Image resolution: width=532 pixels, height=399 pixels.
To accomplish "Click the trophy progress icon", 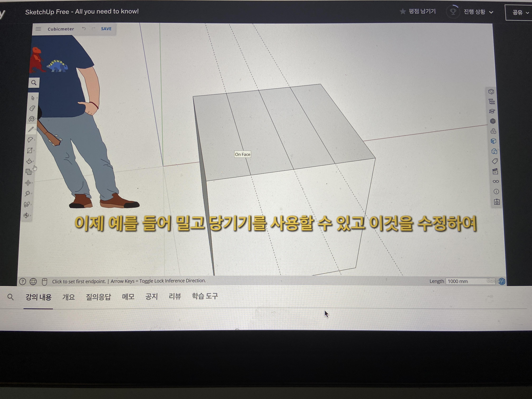I will point(453,11).
